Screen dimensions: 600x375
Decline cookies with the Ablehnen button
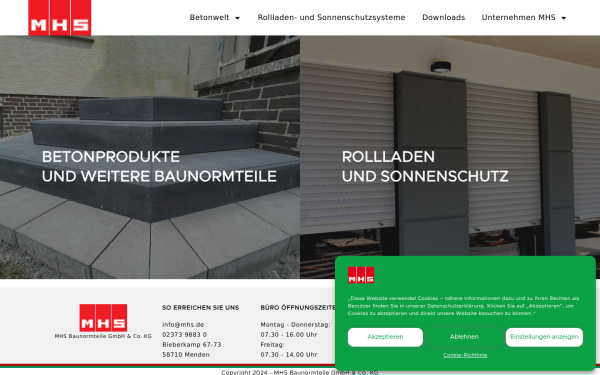pyautogui.click(x=464, y=337)
